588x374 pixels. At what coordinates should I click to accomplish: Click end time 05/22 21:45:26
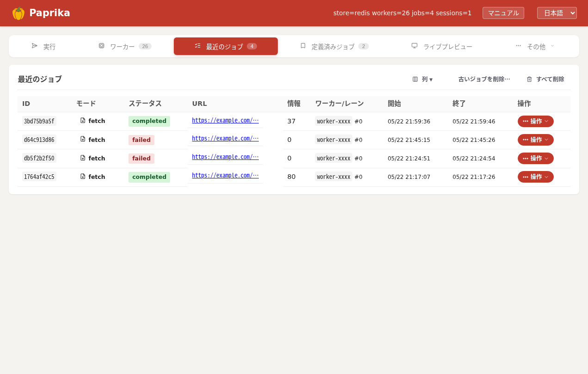(474, 140)
